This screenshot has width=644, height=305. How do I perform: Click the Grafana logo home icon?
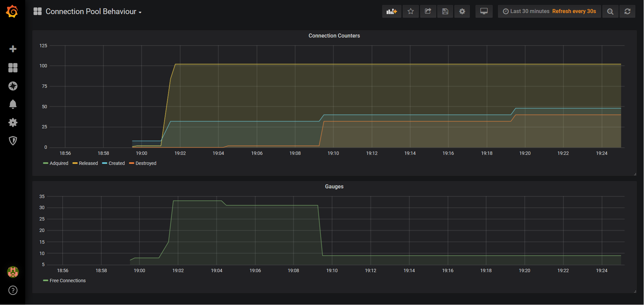point(12,11)
